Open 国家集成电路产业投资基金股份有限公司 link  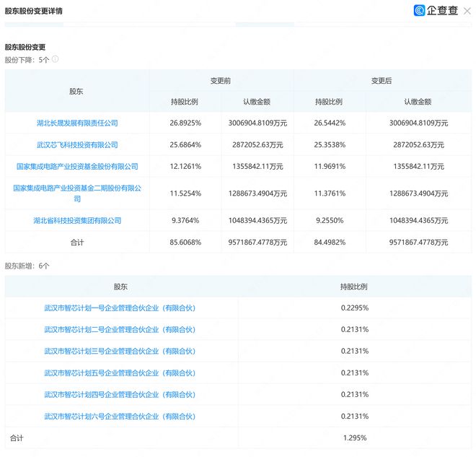(77, 167)
